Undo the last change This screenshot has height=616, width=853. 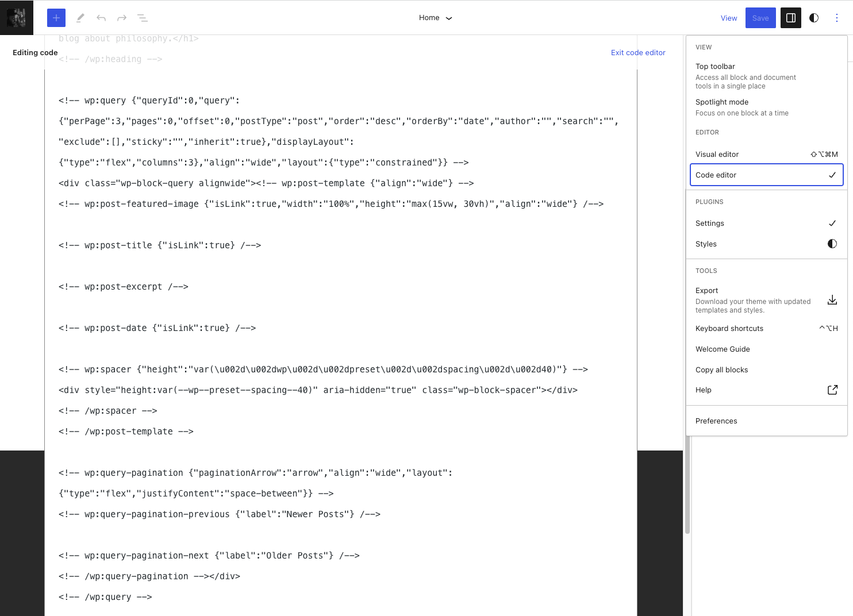click(101, 18)
